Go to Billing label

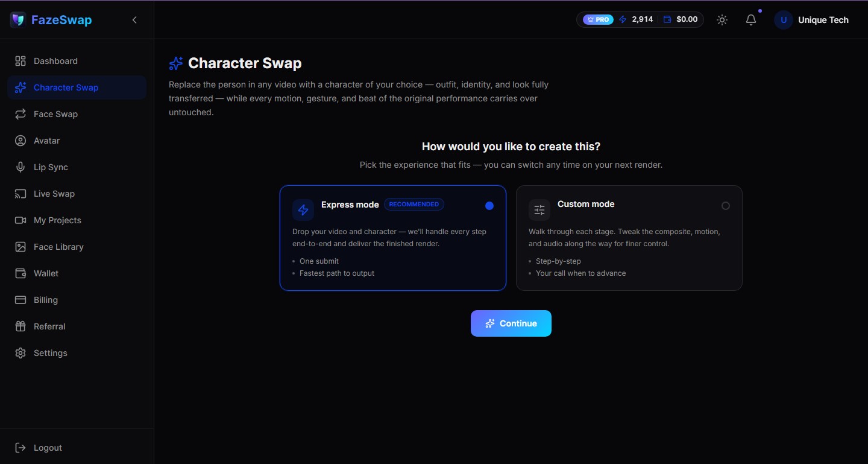[46, 300]
